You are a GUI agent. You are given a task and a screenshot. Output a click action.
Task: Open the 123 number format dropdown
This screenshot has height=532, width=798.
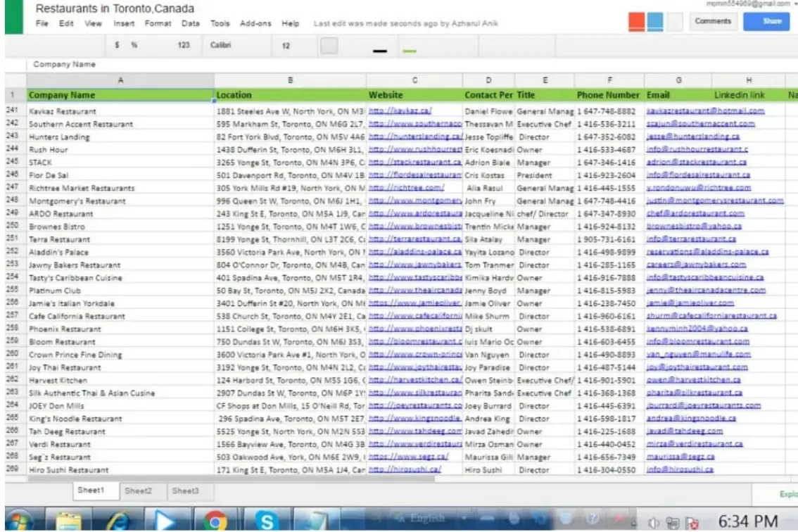pyautogui.click(x=184, y=45)
